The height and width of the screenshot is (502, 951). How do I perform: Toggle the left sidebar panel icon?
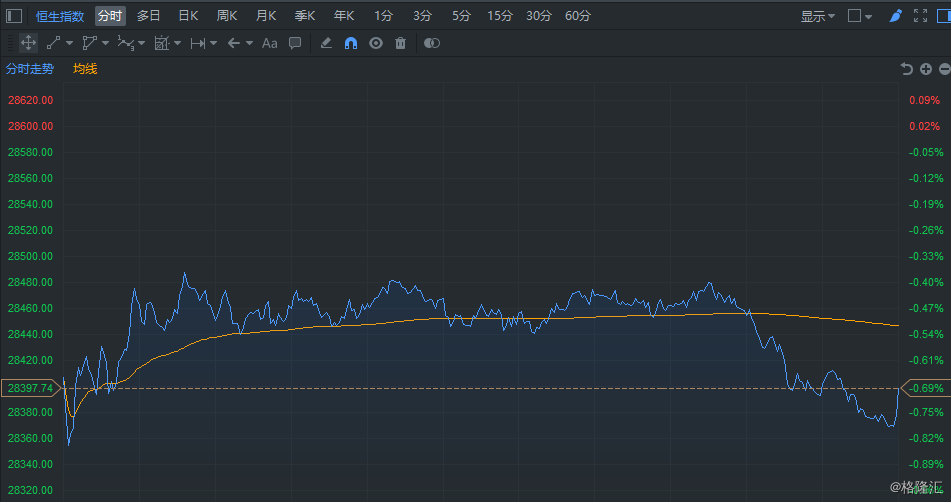pos(14,16)
